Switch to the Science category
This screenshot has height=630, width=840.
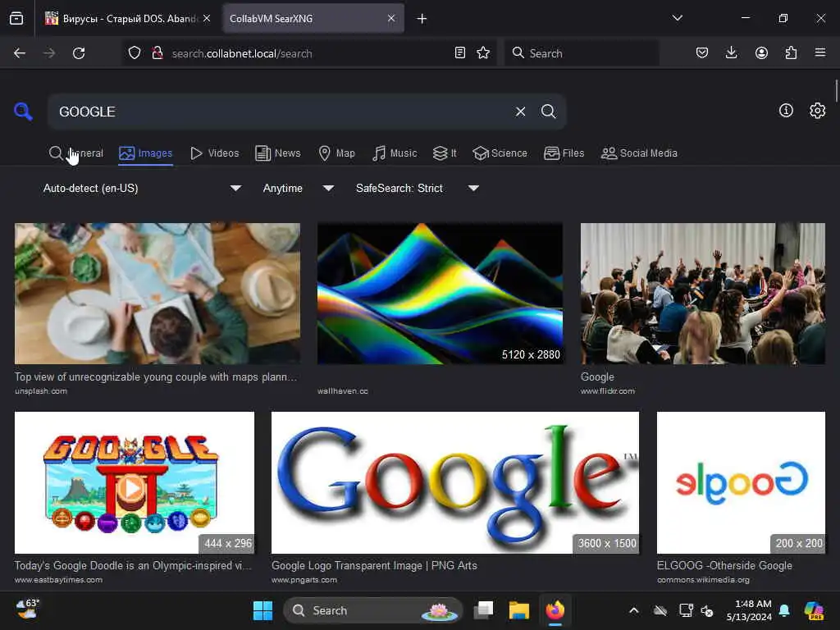[500, 153]
